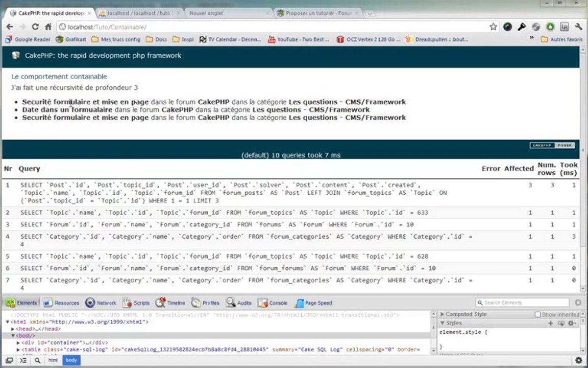Switch to the Proposer un tutoriel tab

[317, 13]
